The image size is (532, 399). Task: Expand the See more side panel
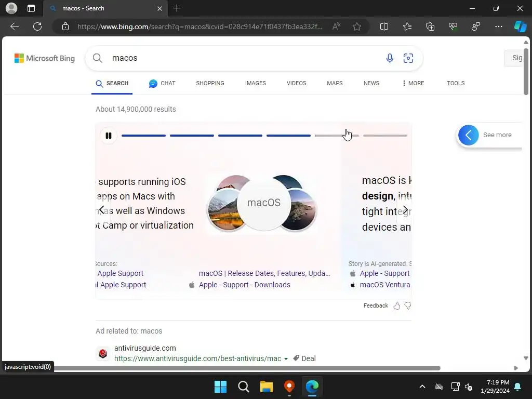[x=488, y=135]
